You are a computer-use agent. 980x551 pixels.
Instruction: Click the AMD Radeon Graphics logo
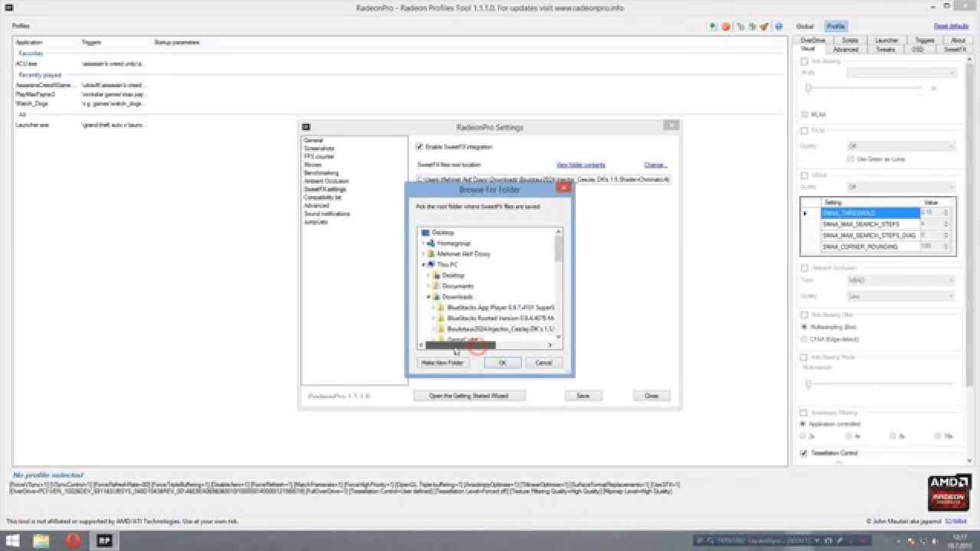[x=949, y=494]
